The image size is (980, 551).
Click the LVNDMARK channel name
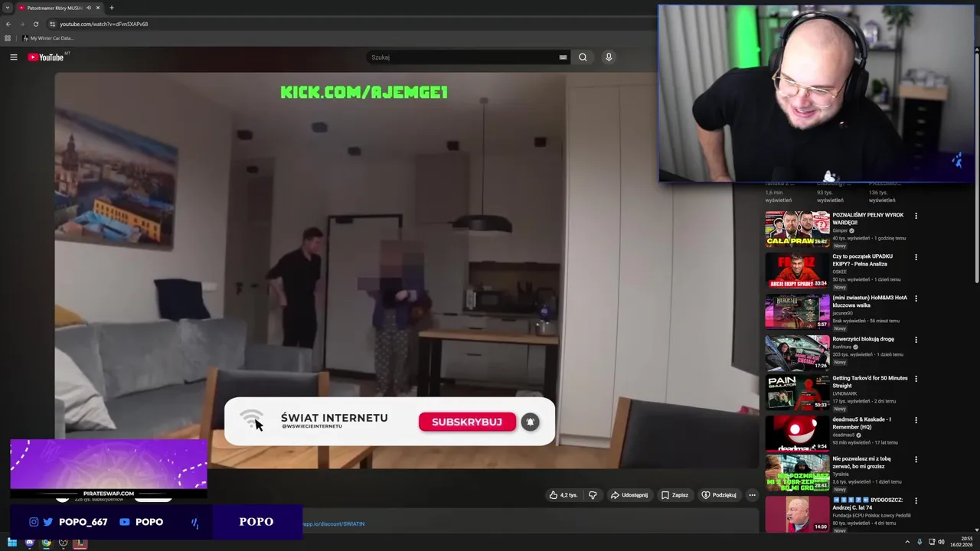click(844, 393)
